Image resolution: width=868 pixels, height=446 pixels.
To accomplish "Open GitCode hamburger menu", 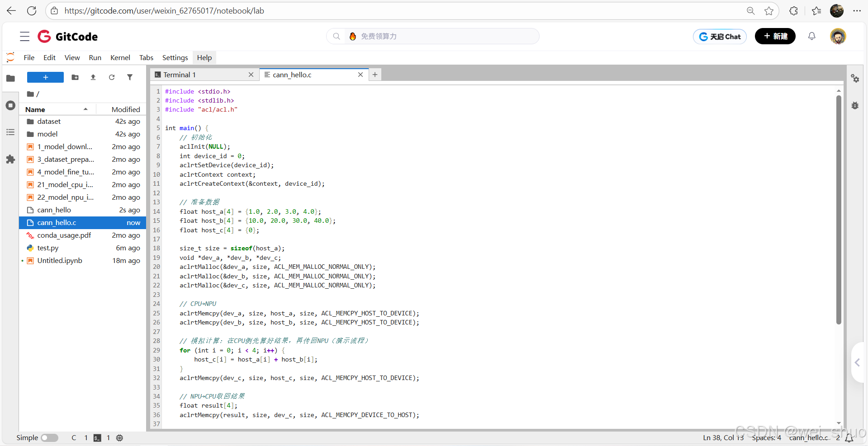I will click(25, 37).
